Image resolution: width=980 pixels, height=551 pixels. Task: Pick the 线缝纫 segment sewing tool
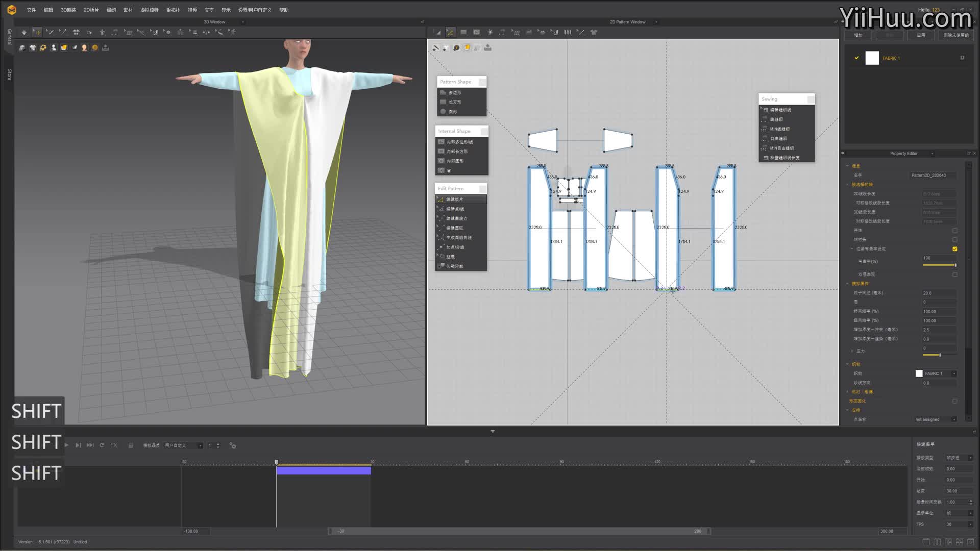pos(776,119)
